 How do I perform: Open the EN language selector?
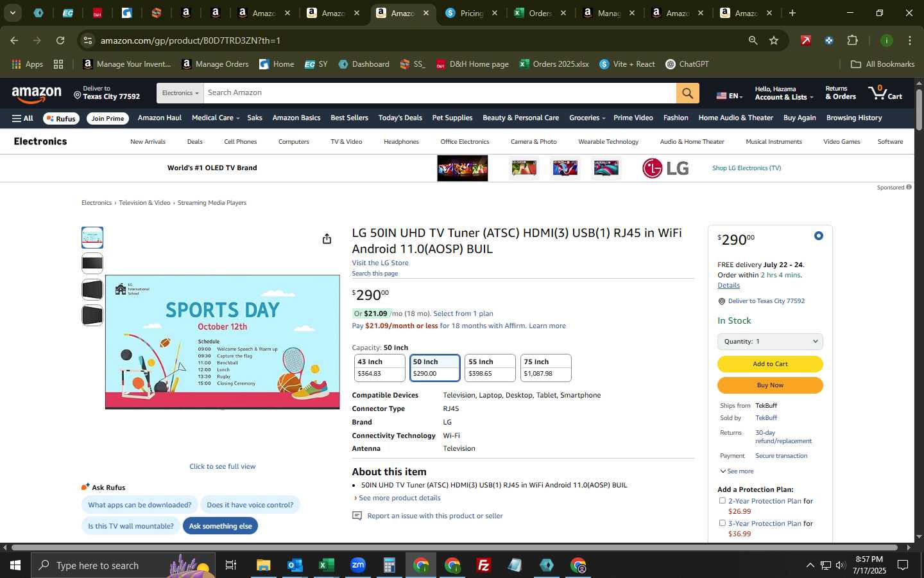pos(730,96)
